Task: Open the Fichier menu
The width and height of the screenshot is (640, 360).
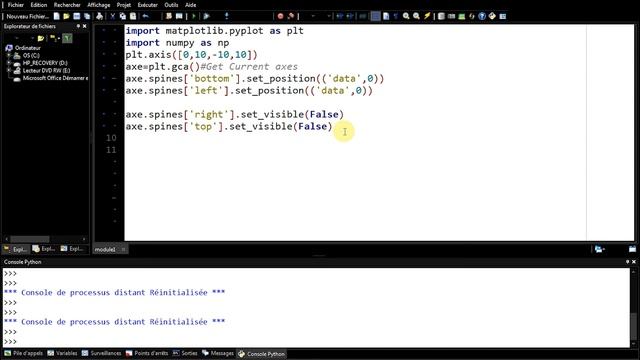Action: 16,5
